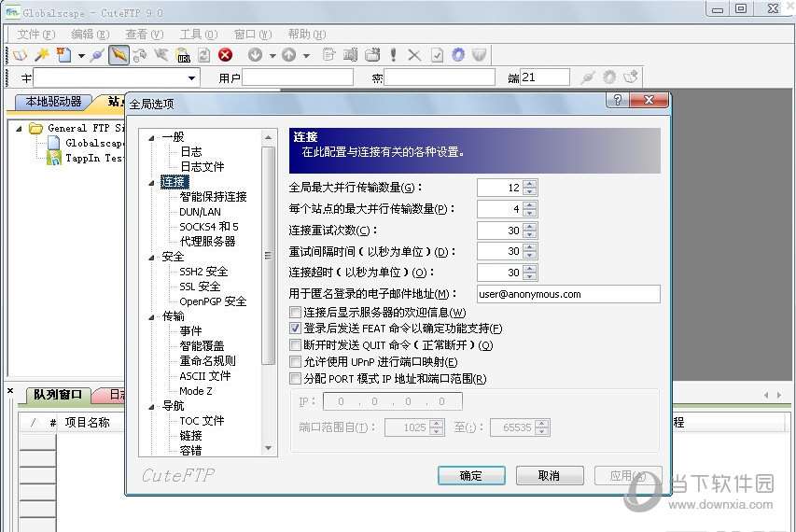Viewport: 796px width, 532px height.
Task: Click the Edit file toolbar icon
Action: coord(329,55)
